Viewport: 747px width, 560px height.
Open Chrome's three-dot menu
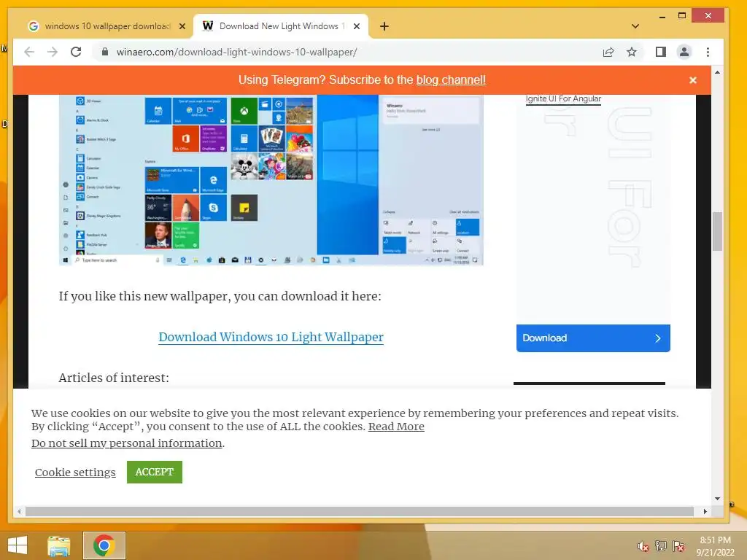[708, 52]
